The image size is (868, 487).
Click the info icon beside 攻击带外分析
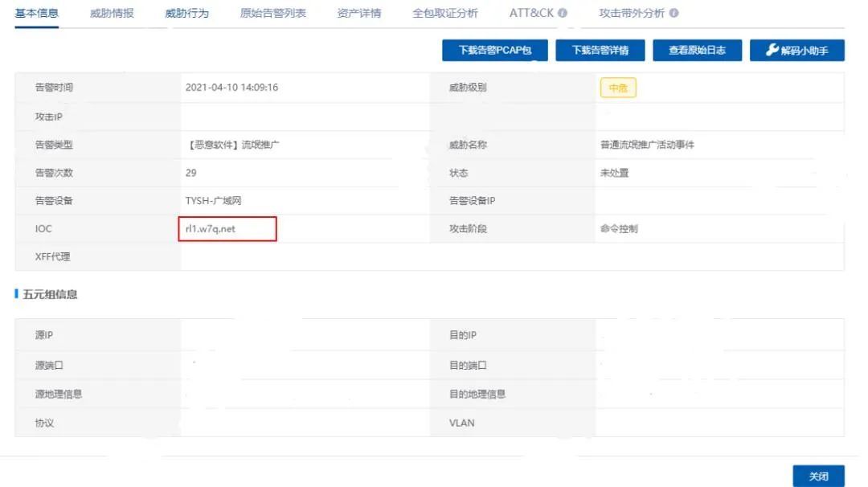(674, 14)
